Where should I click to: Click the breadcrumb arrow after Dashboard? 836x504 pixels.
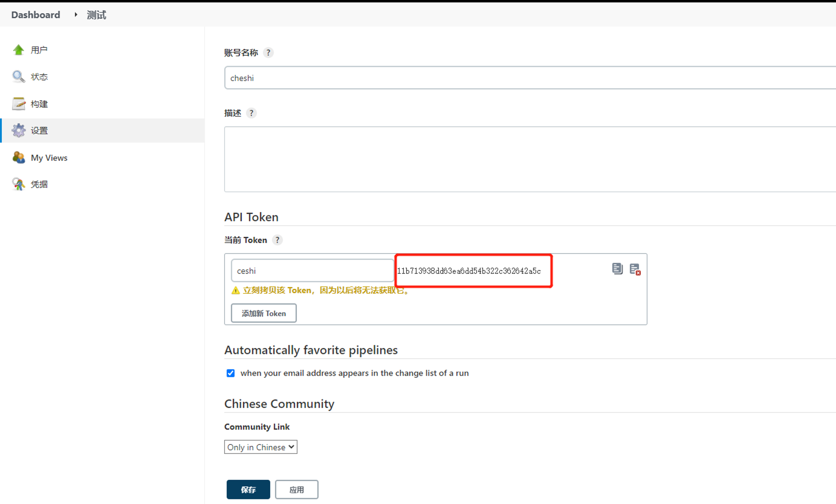pos(76,15)
